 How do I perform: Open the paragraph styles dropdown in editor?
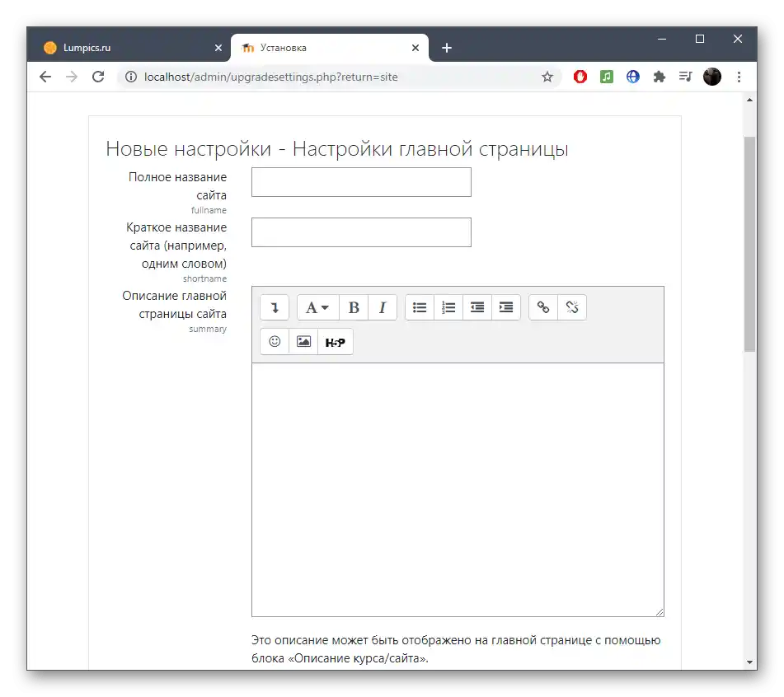(317, 307)
